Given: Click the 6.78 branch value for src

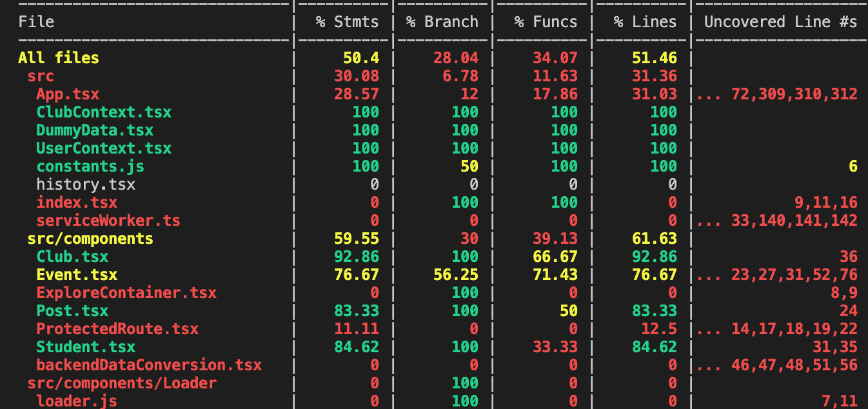Looking at the screenshot, I should click(460, 76).
